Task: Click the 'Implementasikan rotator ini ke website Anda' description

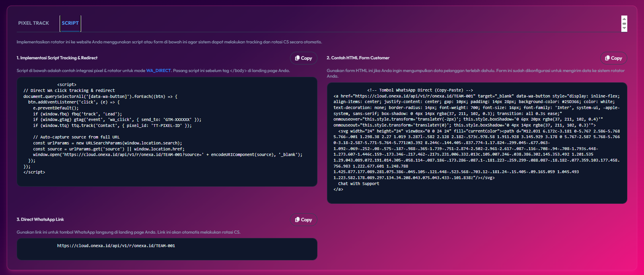Action: [x=169, y=42]
